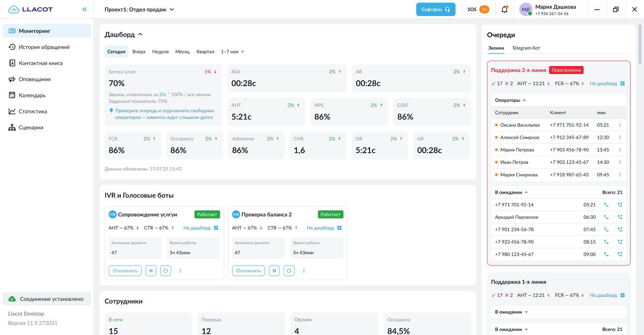
Task: Call waiting number +7 971 701-92-14
Action: coord(606,205)
